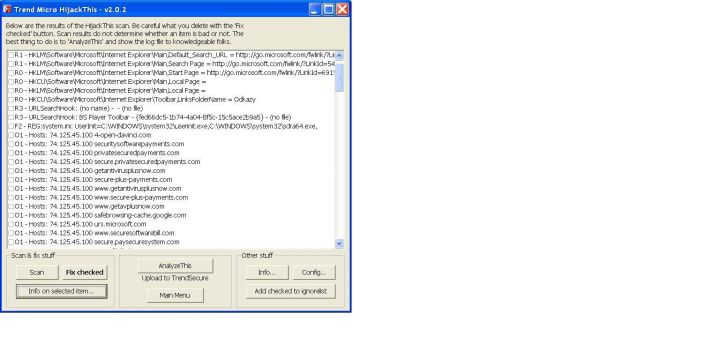Select Hosts row secure-plus-payments.com without www
This screenshot has width=720, height=360.
coord(93,180)
